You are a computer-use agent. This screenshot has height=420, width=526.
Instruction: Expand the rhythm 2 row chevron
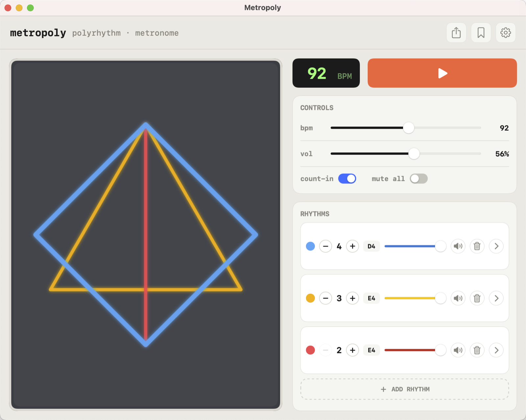pos(496,350)
